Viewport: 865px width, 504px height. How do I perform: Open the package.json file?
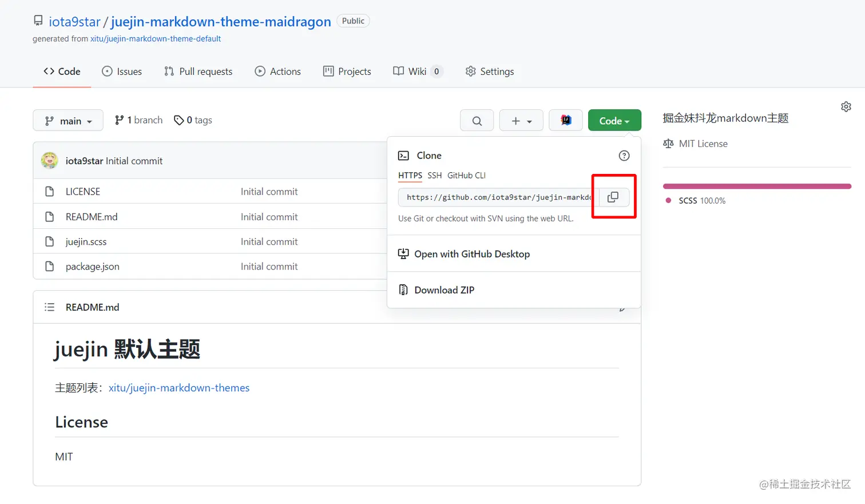(93, 267)
